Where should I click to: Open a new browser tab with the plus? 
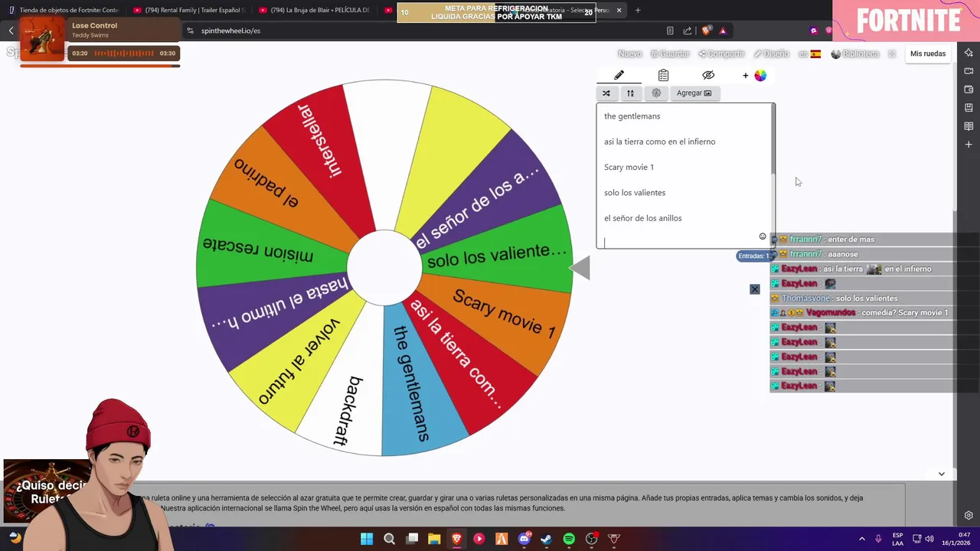(x=638, y=10)
